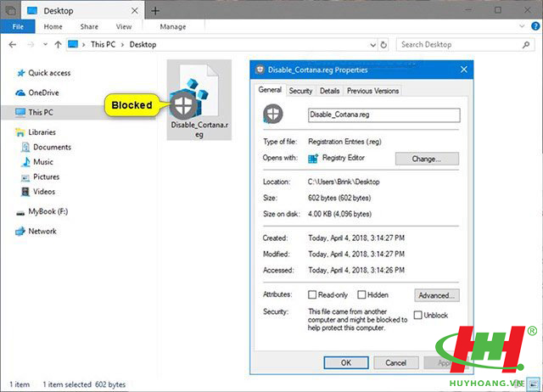Expand breadcrumb chevron after This PC
543x392 pixels.
(x=122, y=45)
